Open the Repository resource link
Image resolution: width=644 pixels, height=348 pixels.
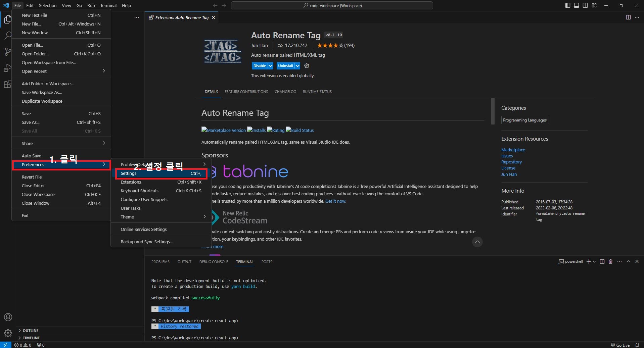[x=511, y=162]
